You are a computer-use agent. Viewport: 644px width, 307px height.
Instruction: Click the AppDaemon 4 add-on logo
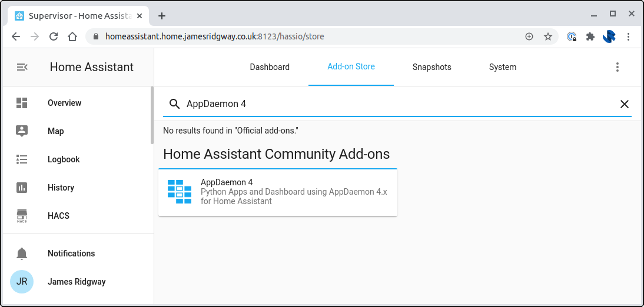click(180, 192)
